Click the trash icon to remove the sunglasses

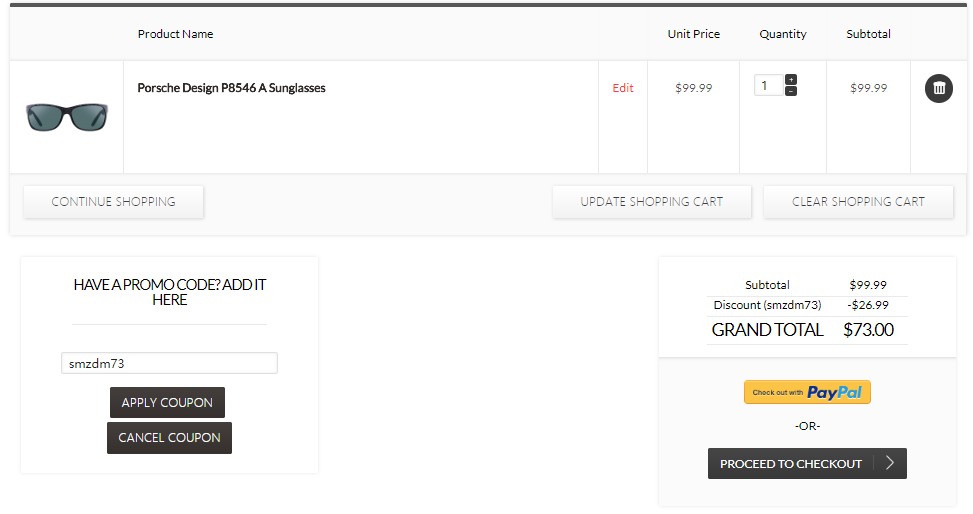[x=939, y=88]
